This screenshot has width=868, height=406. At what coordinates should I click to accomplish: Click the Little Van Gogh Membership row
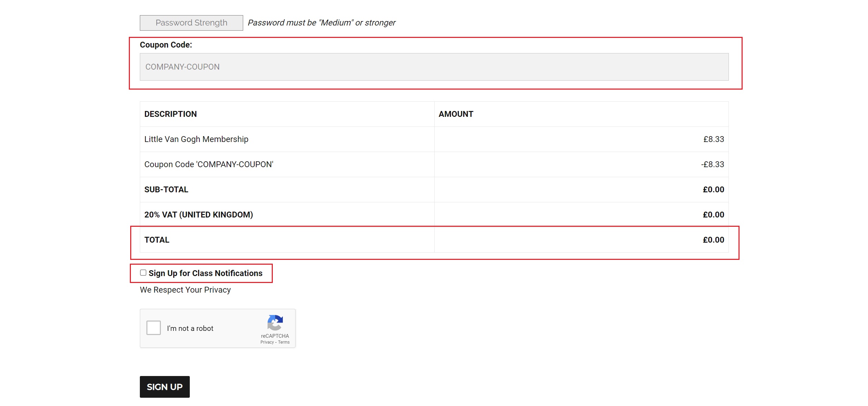(x=434, y=139)
